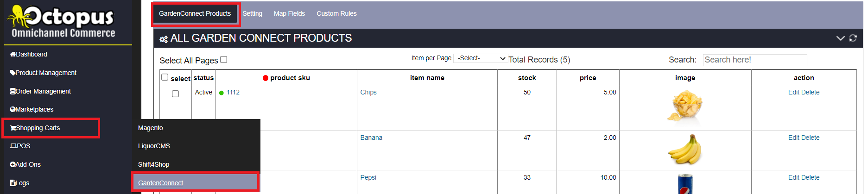
Task: Open the Marketplaces menu
Action: pyautogui.click(x=32, y=109)
